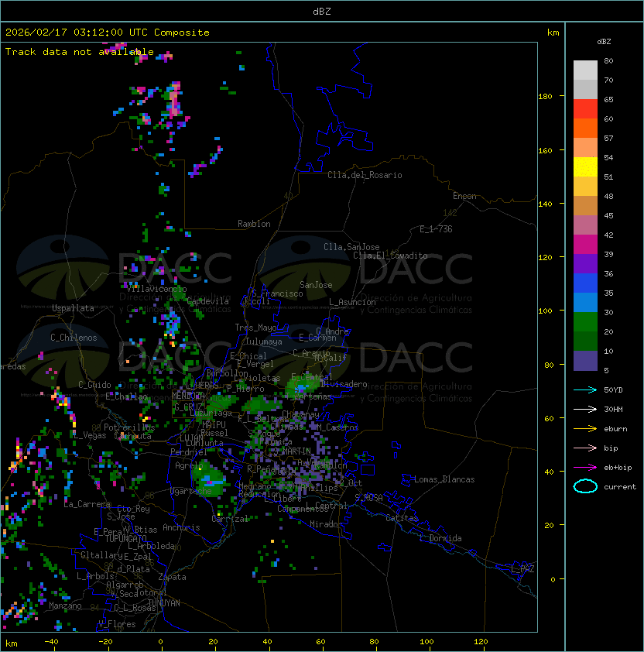Click the 'L_Vegas' map label

[x=89, y=435]
